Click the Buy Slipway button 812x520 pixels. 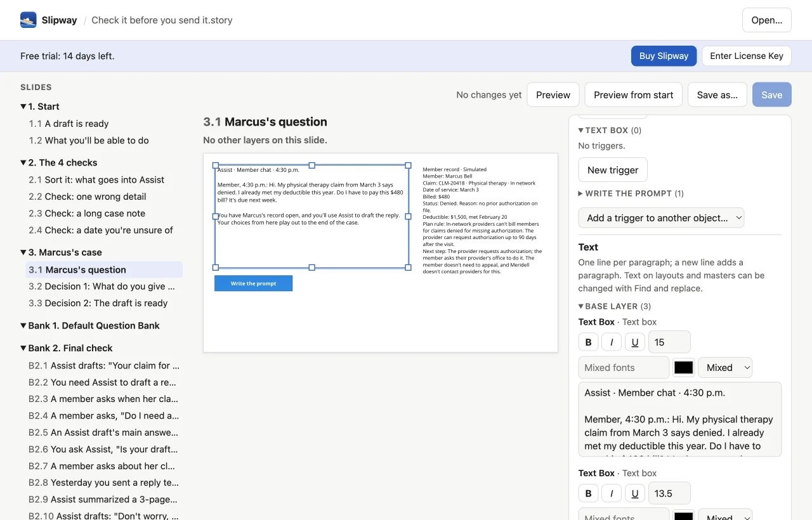[664, 56]
